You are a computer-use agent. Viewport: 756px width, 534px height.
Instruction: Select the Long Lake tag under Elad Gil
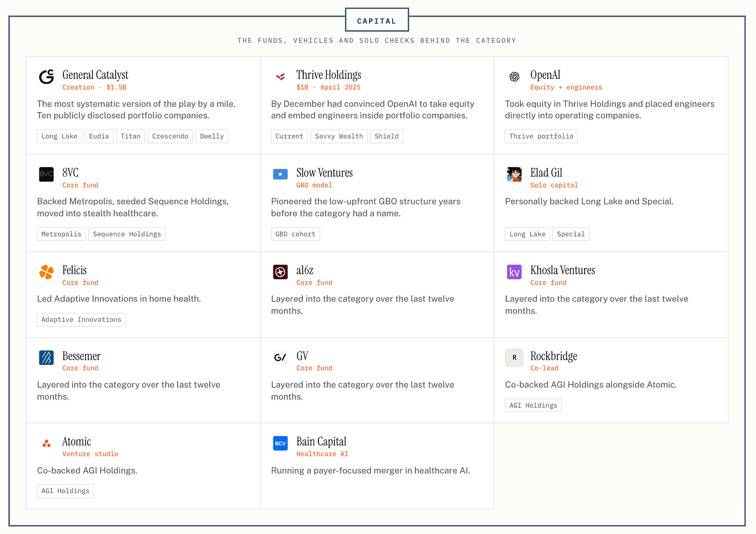click(x=527, y=234)
